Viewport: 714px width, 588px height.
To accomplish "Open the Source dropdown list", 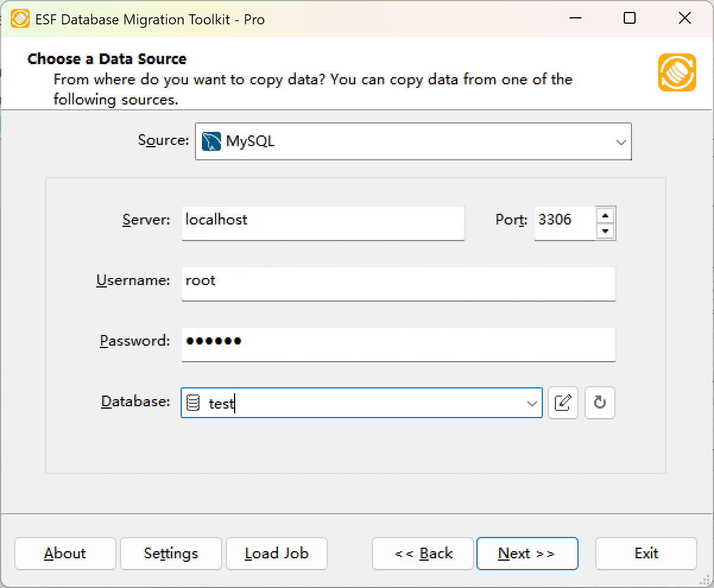I will [621, 141].
